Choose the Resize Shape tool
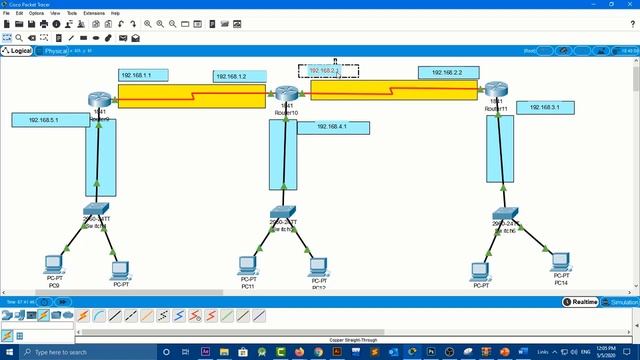 pos(44,38)
